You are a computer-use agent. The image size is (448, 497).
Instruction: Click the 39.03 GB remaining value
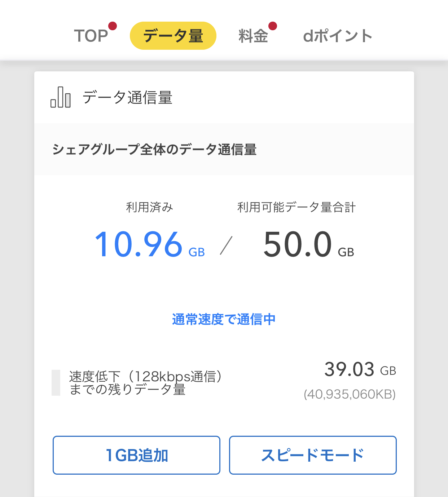pos(360,370)
